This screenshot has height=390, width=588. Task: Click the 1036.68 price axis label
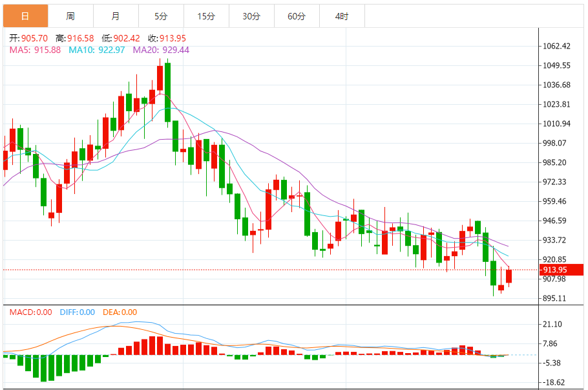point(556,85)
